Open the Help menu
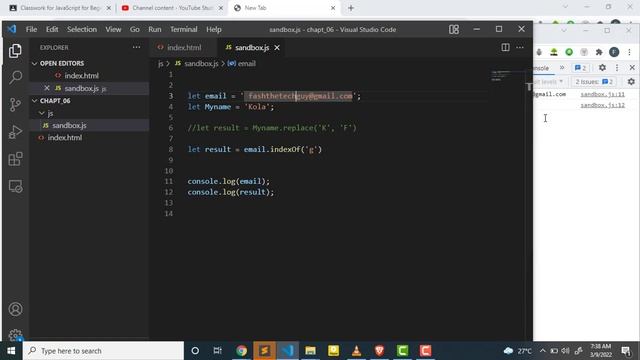Viewport: 640px width, 360px height. point(213,29)
